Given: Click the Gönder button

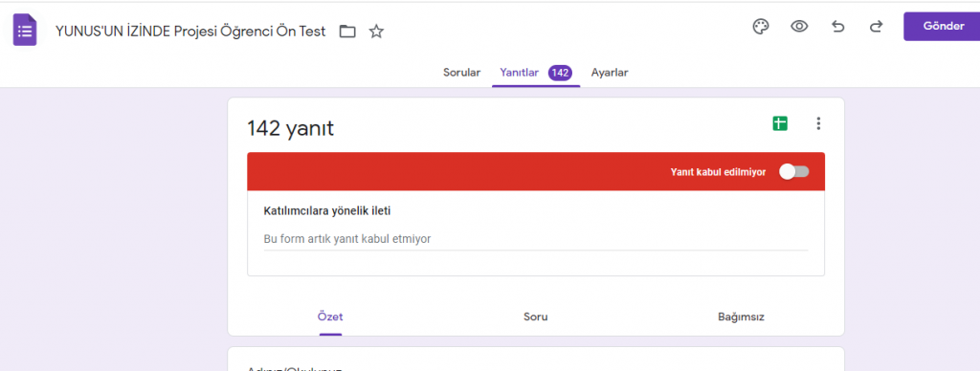Looking at the screenshot, I should coord(942,26).
